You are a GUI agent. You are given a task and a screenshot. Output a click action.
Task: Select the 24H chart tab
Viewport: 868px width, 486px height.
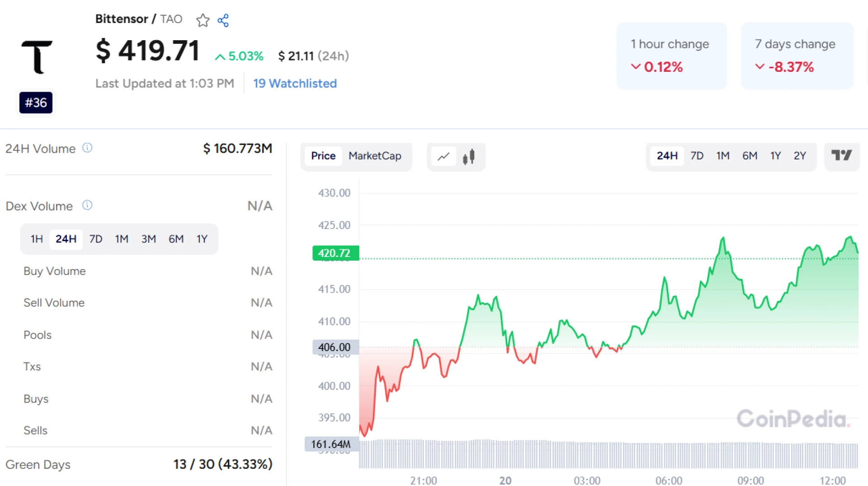point(667,156)
